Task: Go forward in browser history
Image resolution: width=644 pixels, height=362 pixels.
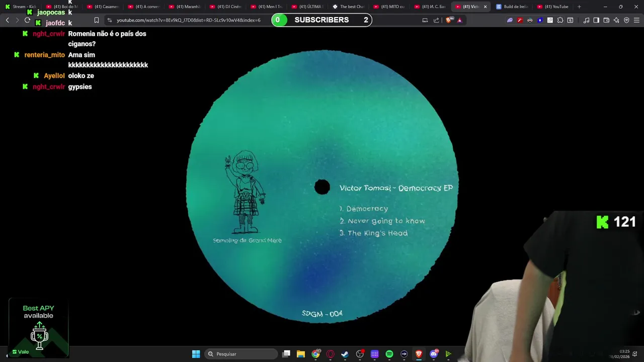Action: point(17,20)
